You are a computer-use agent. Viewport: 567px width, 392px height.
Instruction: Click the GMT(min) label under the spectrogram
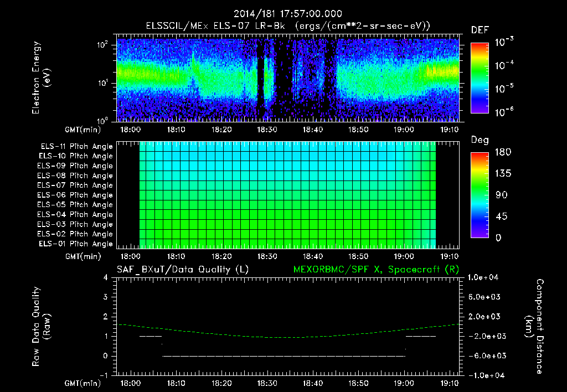point(83,130)
